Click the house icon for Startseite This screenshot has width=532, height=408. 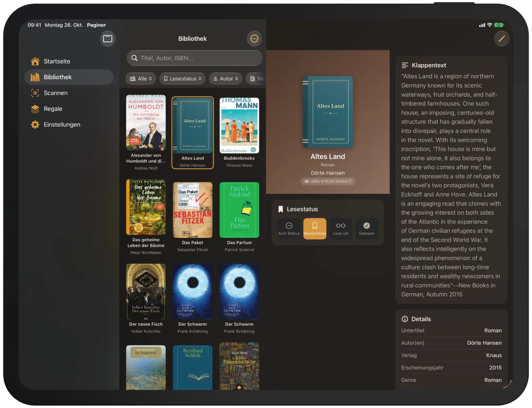click(x=35, y=61)
